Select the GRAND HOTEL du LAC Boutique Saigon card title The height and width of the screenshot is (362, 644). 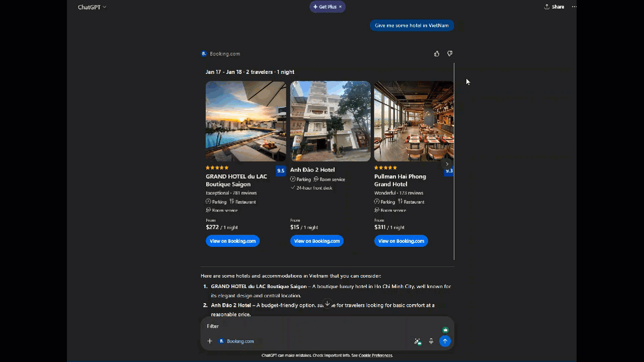click(236, 180)
